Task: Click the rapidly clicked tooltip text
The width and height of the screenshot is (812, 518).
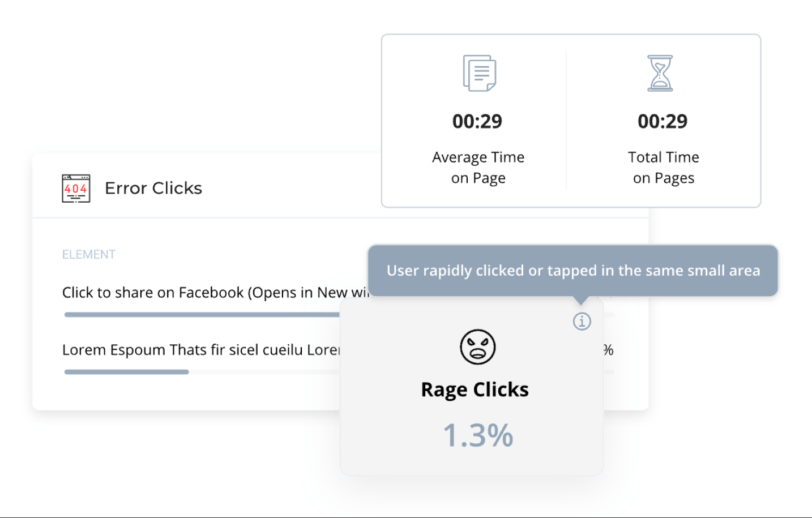Action: tap(573, 271)
